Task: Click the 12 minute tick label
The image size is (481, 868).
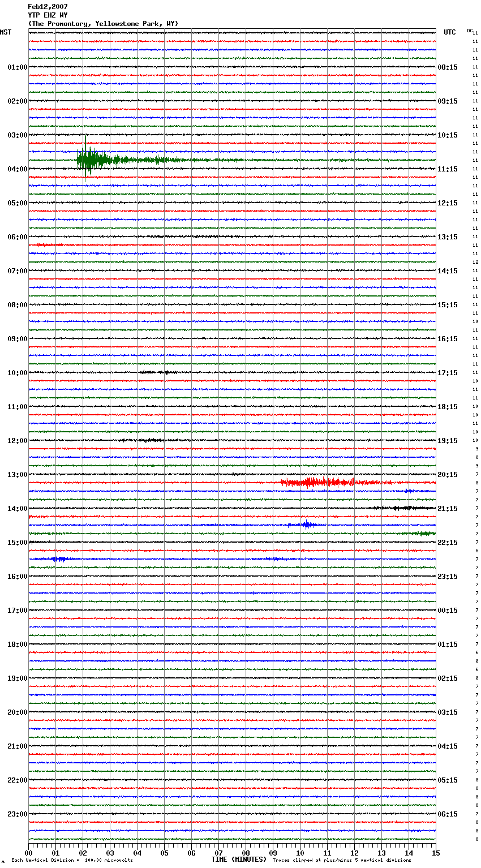Action: pos(355,853)
